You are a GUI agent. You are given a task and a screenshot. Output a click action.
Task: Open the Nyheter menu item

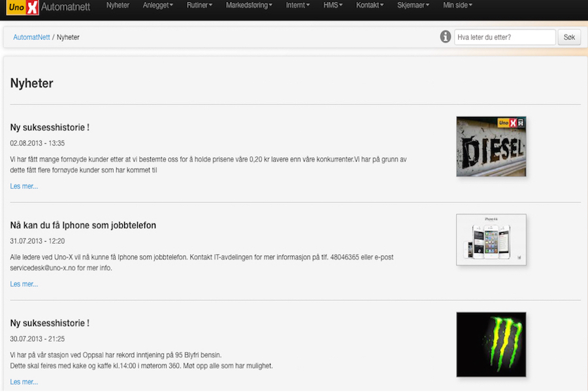[x=118, y=5]
